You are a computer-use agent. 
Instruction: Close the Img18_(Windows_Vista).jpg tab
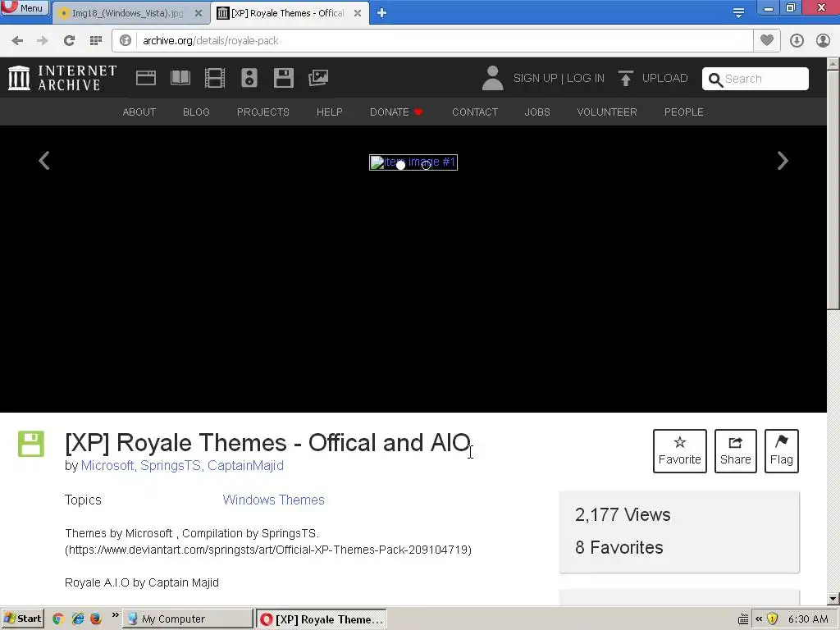click(x=199, y=13)
